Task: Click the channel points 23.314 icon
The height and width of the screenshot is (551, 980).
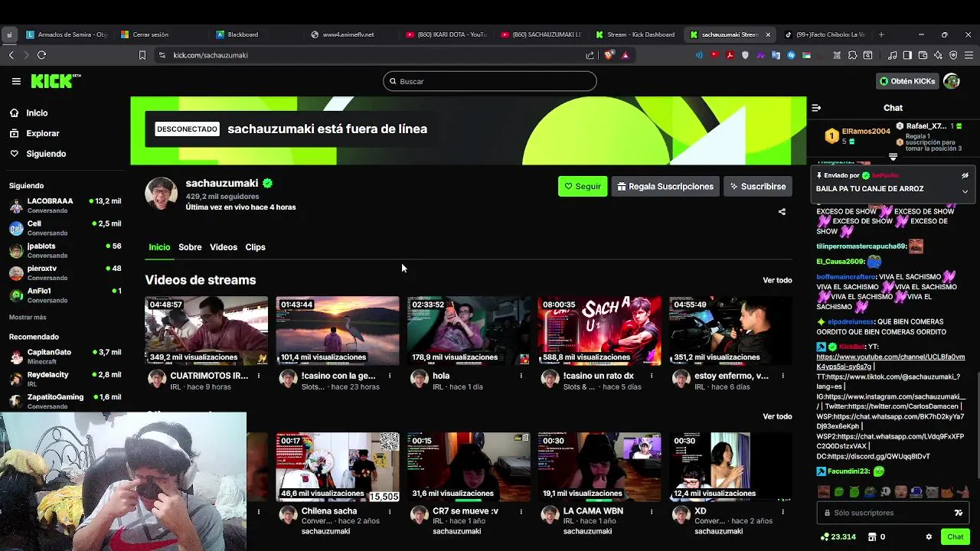Action: point(824,537)
